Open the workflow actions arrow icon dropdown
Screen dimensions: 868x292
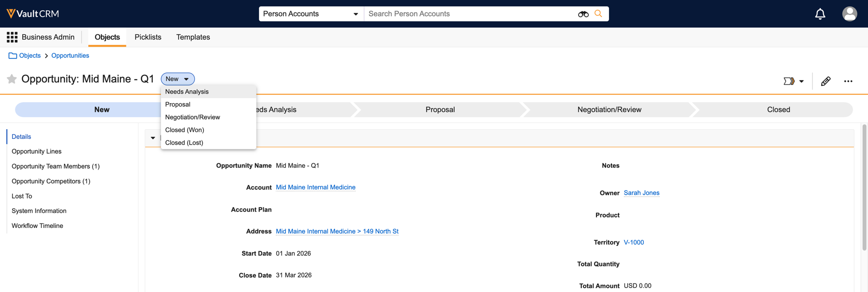pos(793,81)
